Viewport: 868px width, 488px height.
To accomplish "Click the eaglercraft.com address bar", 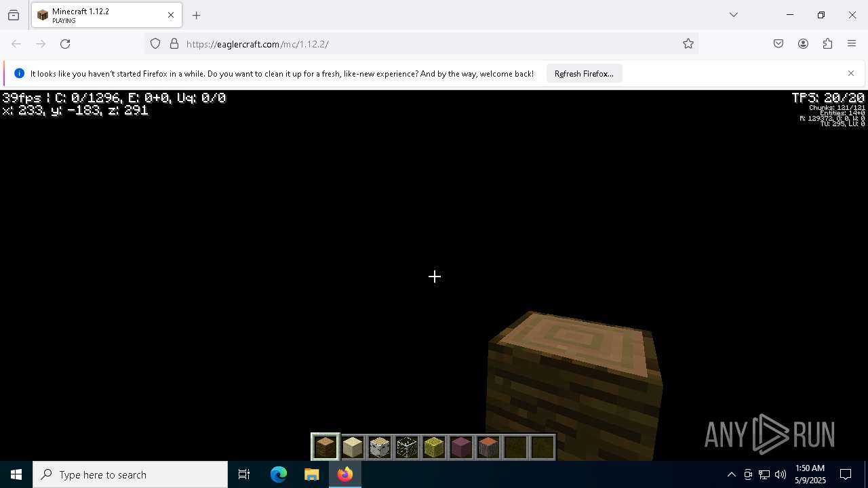I will (x=420, y=44).
